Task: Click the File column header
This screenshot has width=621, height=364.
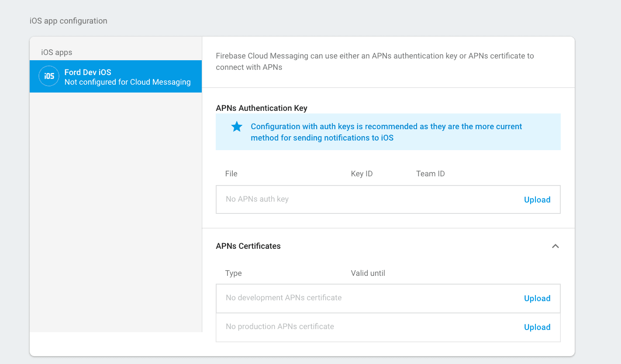Action: (x=231, y=174)
